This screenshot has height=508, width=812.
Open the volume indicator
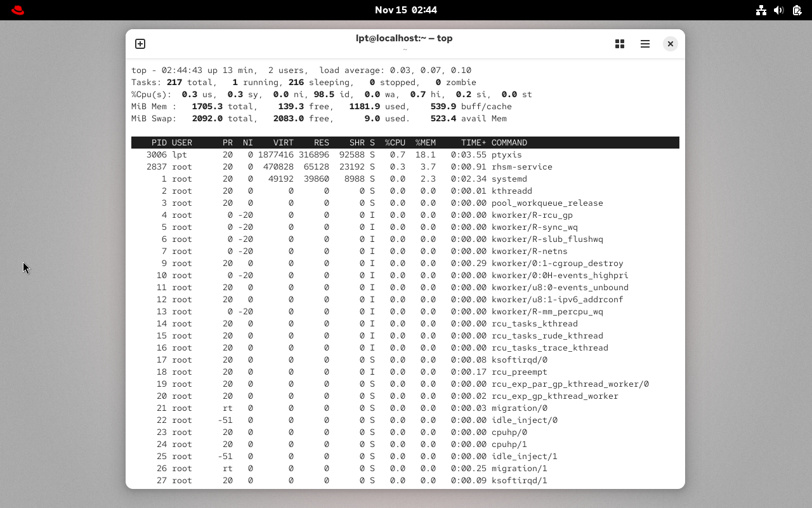coord(779,10)
